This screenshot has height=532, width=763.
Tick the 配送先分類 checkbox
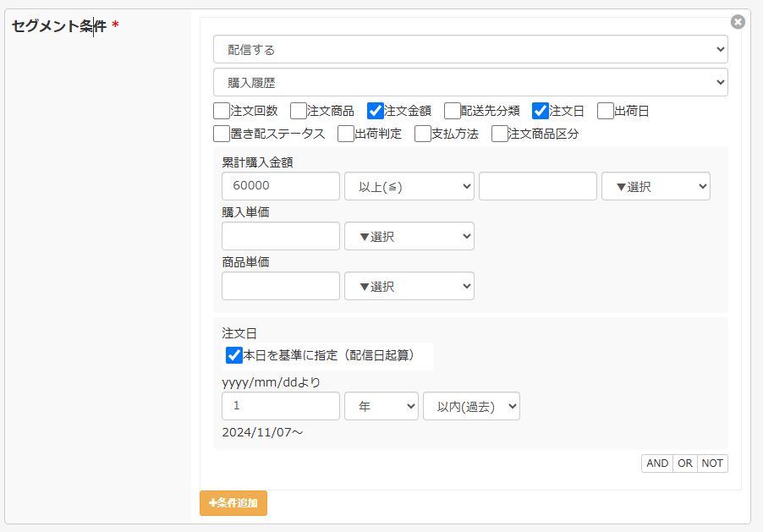453,111
